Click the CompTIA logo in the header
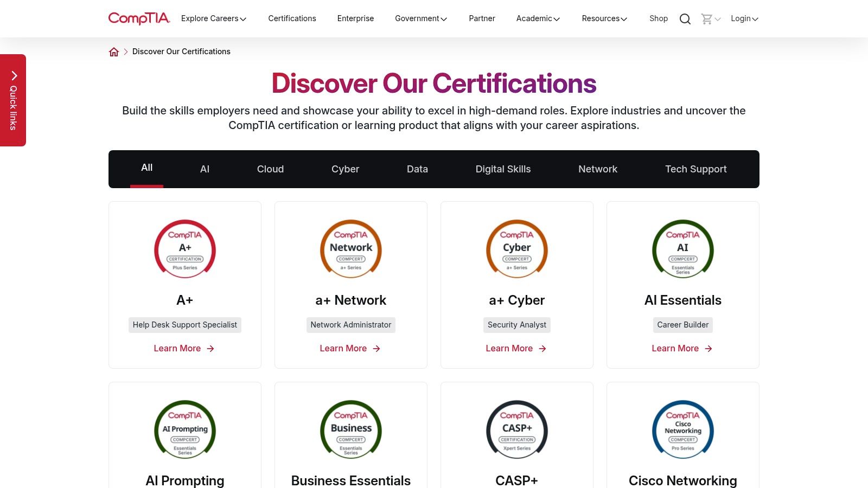The height and width of the screenshot is (488, 868). [x=139, y=18]
